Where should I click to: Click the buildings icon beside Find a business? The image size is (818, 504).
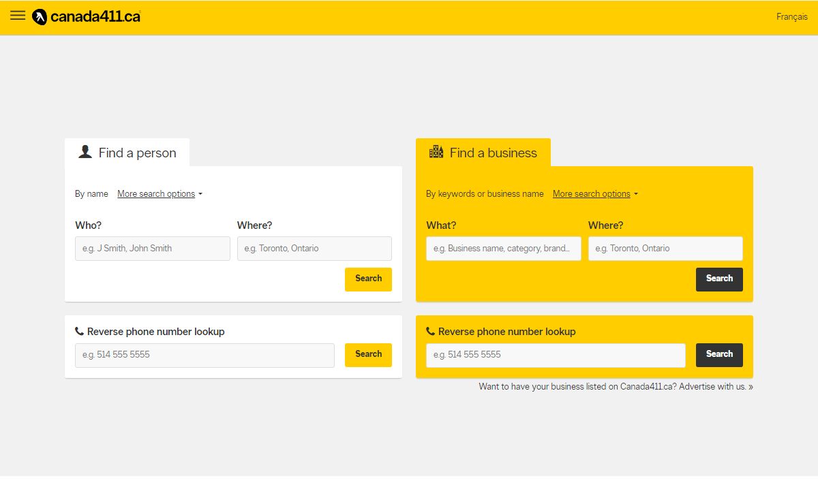(436, 152)
